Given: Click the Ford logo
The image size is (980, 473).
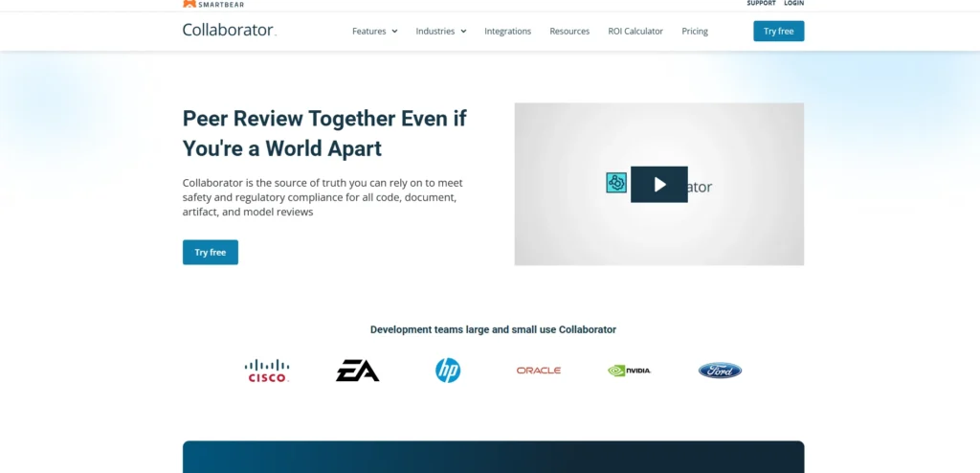Looking at the screenshot, I should tap(720, 371).
